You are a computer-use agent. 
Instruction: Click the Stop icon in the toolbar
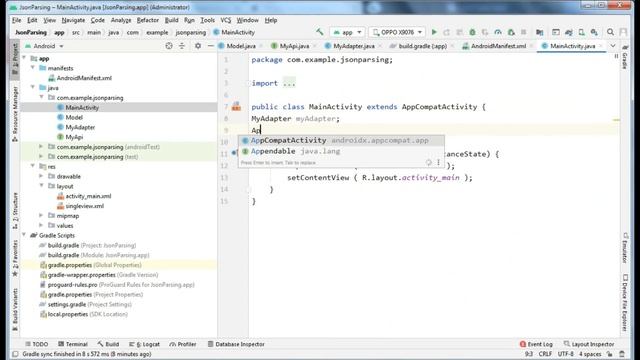tap(524, 32)
